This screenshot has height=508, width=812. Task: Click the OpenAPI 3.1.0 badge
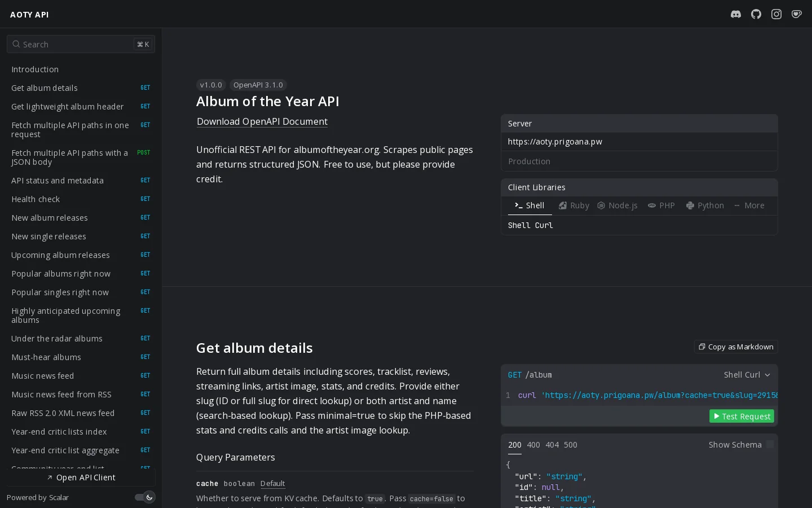point(258,85)
